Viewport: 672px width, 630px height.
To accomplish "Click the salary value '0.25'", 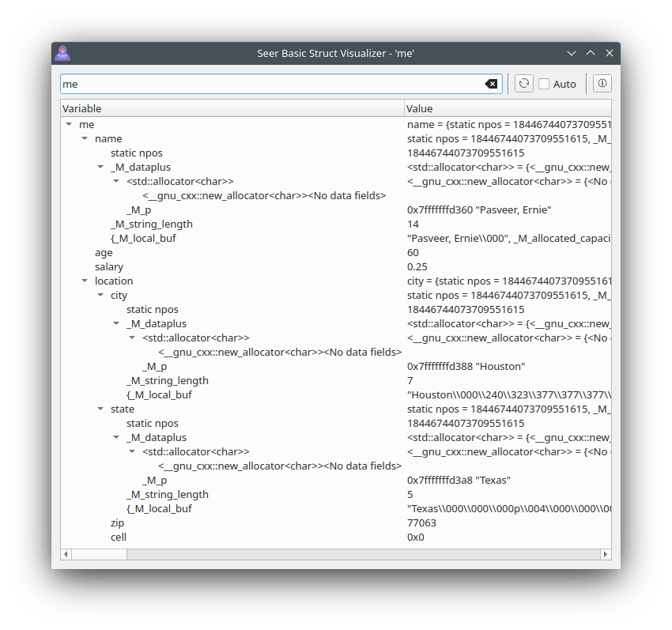I will click(x=417, y=266).
